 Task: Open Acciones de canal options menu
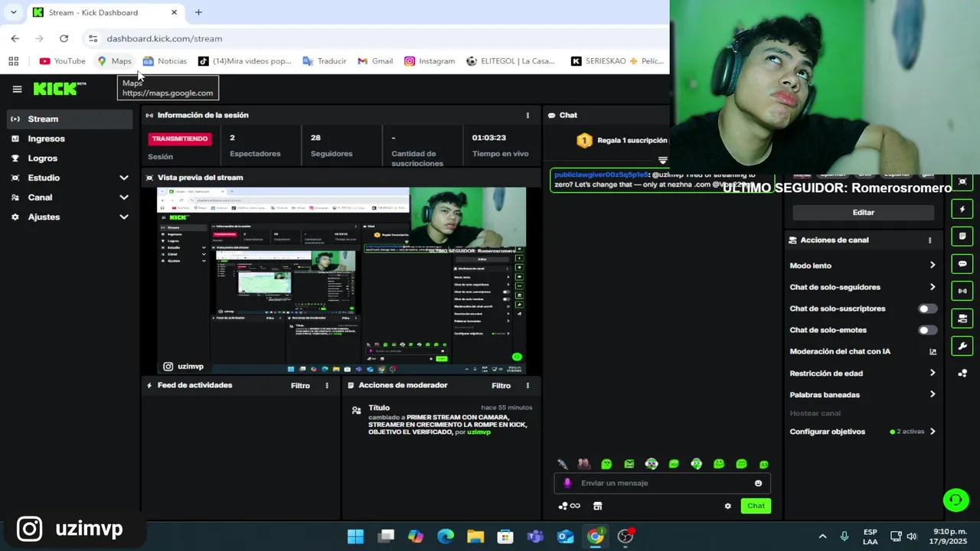tap(929, 240)
